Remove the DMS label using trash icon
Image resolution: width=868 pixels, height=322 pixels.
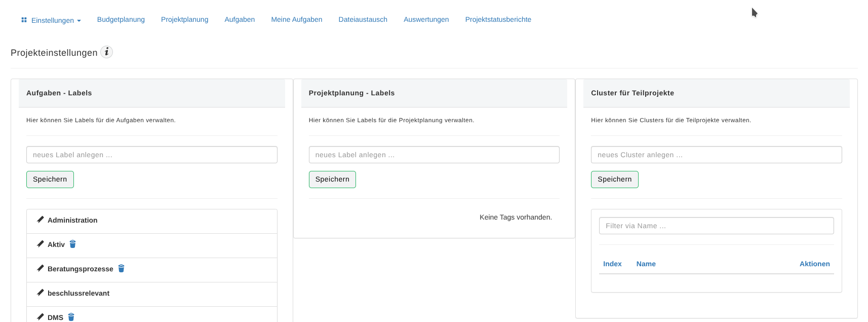coord(71,317)
